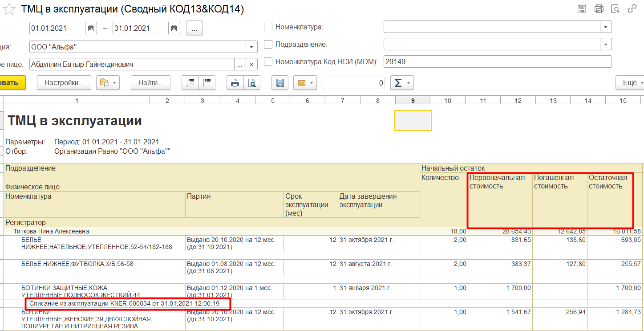Click the copy link icon at top right
This screenshot has width=644, height=331.
tap(632, 8)
